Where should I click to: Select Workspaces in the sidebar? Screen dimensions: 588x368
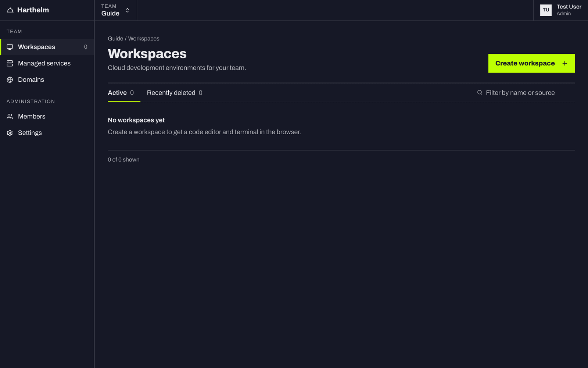click(x=47, y=47)
